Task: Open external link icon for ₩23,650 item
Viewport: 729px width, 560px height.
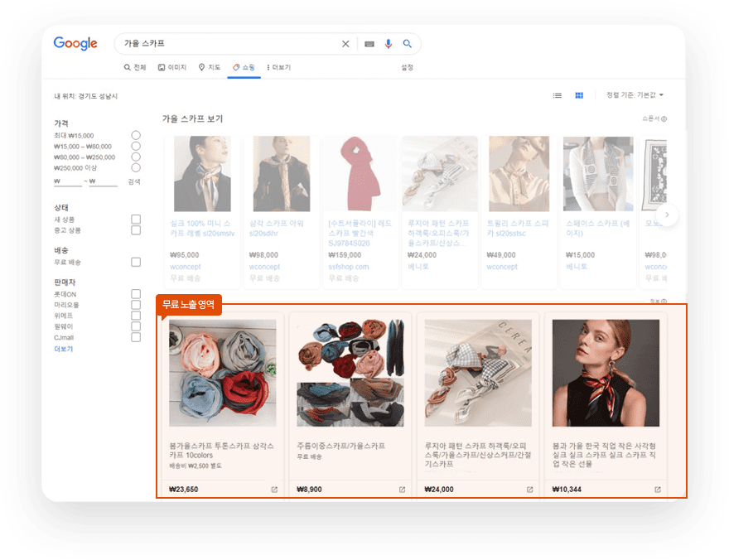Action: [274, 490]
